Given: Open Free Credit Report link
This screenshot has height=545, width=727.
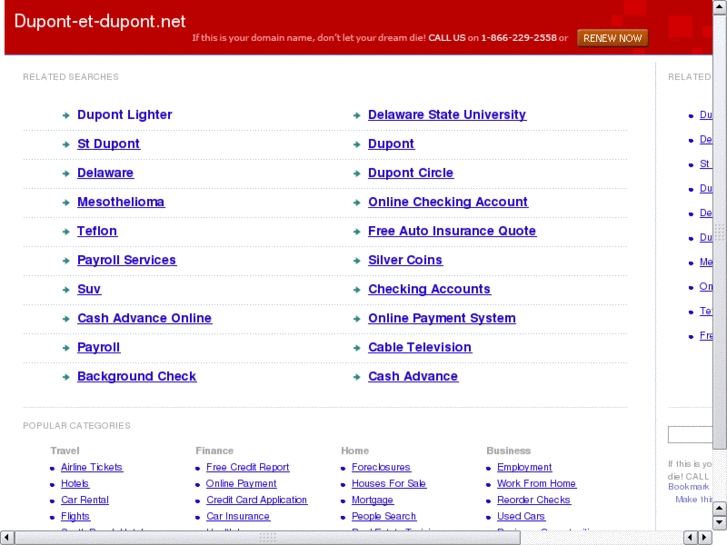Looking at the screenshot, I should tap(248, 467).
